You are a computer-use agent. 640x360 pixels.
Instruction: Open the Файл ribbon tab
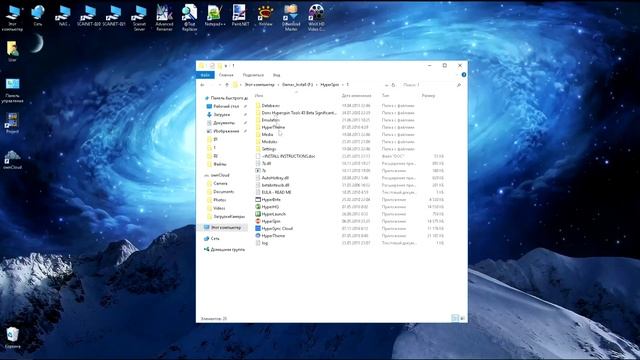pyautogui.click(x=205, y=75)
